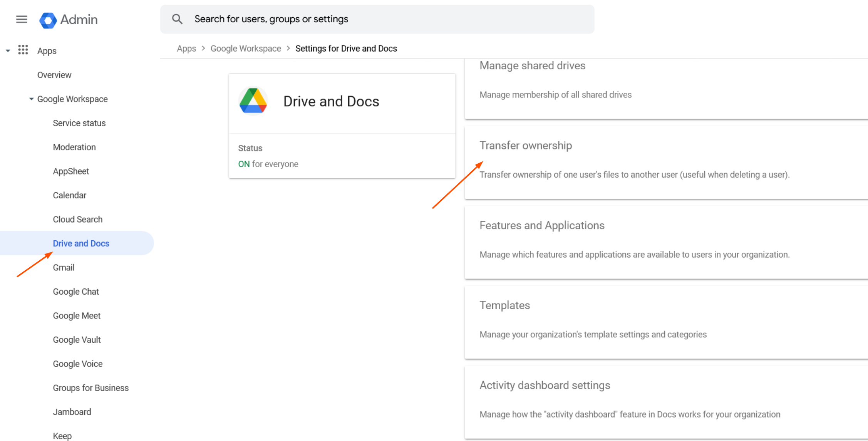This screenshot has height=441, width=868.
Task: Click the 'Manage which features and applications' description
Action: [x=635, y=255]
